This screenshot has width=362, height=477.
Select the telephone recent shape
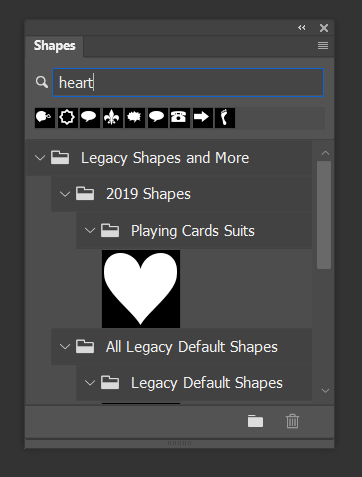pos(179,118)
